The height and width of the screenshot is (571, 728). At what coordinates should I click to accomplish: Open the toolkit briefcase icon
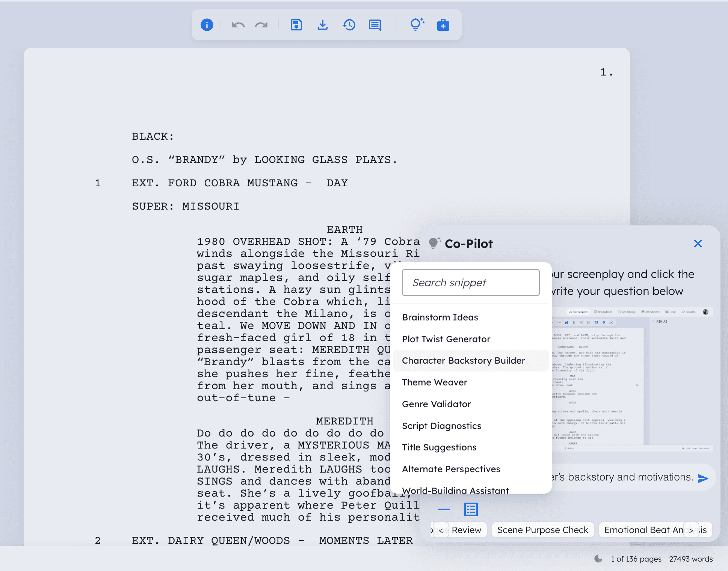(x=443, y=25)
